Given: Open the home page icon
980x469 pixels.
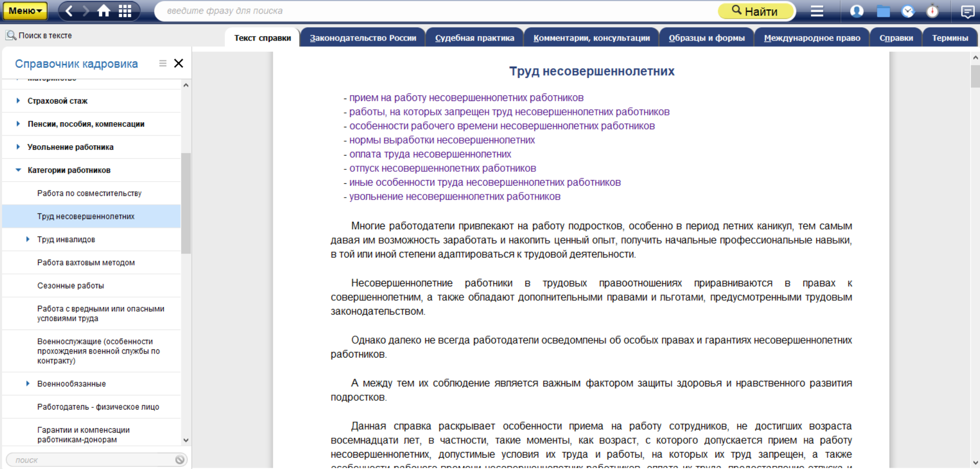Looking at the screenshot, I should coord(104,11).
